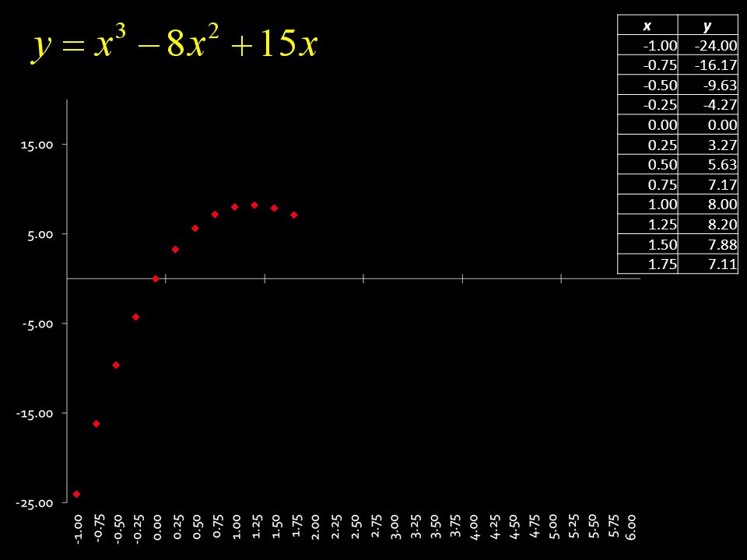This screenshot has width=747, height=560.
Task: Click the red data point at x = 1.50
Action: (x=274, y=208)
